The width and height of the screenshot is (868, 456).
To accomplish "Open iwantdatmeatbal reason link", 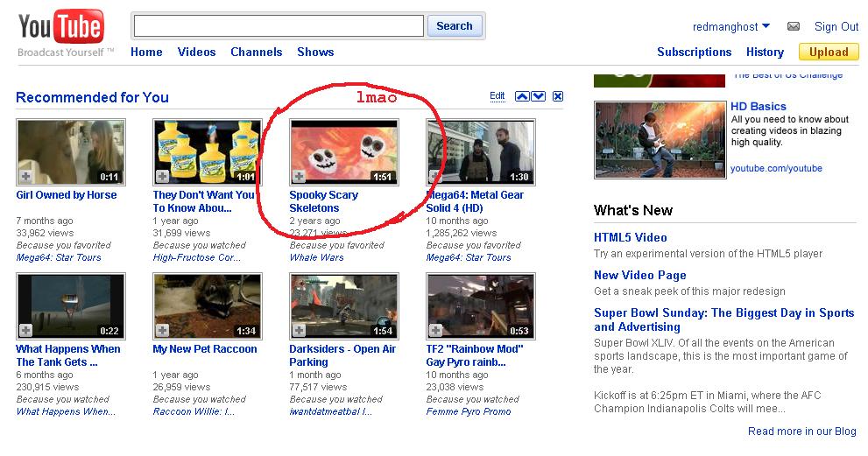I will (x=330, y=411).
